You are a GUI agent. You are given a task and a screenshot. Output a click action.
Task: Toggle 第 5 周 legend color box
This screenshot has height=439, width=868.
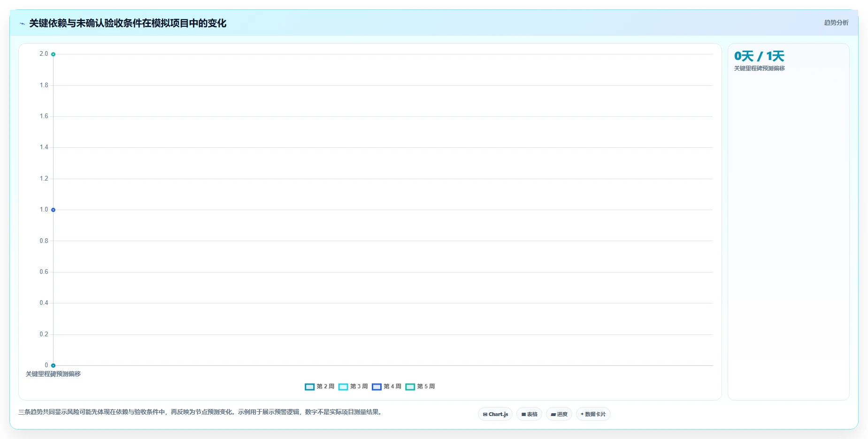[410, 387]
